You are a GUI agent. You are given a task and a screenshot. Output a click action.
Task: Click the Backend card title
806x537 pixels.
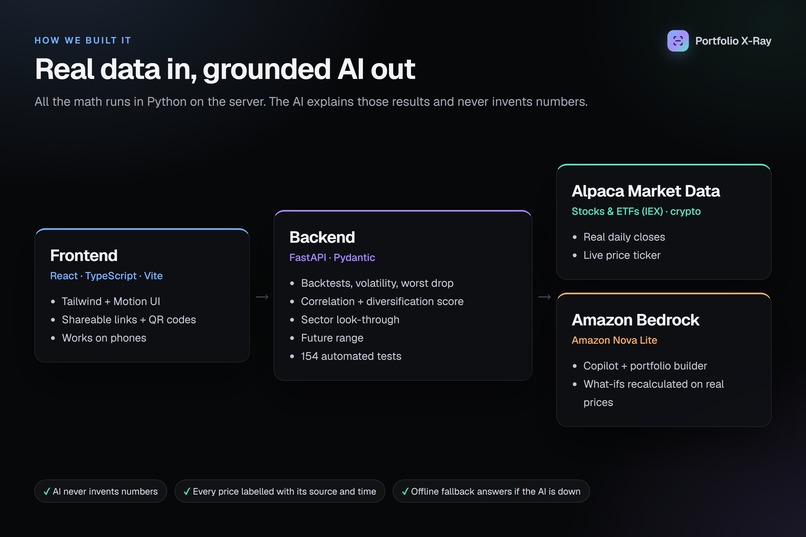coord(322,237)
